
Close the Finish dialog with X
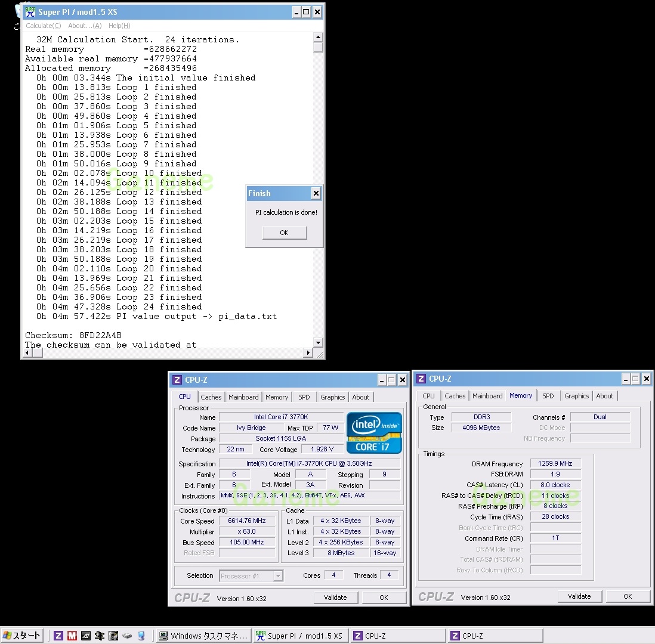pyautogui.click(x=316, y=193)
